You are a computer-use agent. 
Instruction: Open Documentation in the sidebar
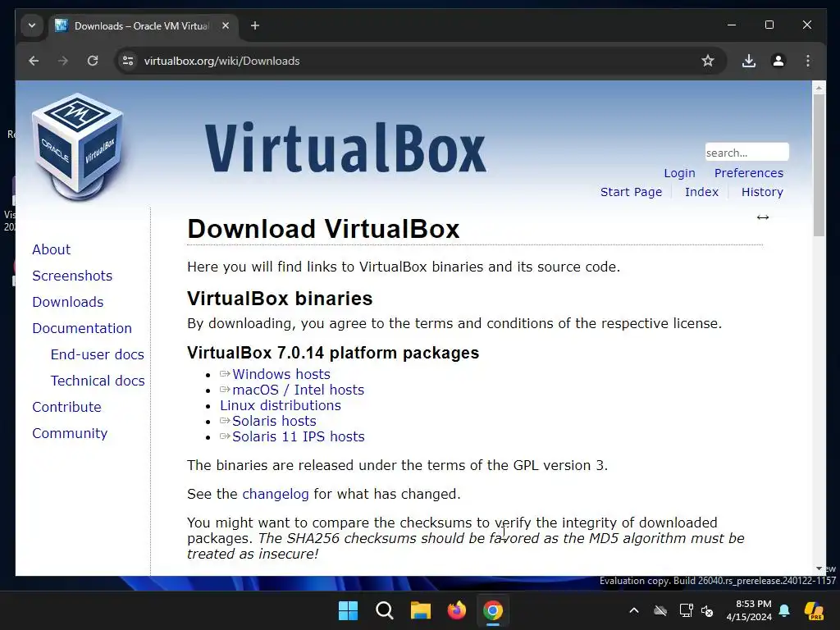click(x=82, y=328)
